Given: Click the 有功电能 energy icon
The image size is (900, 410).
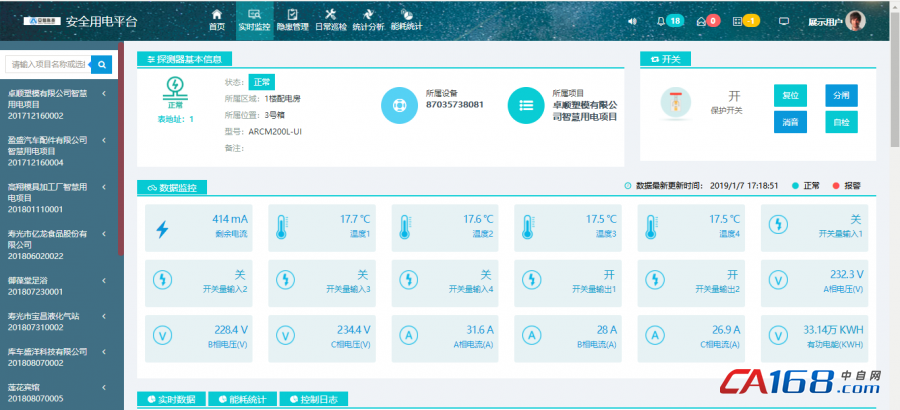Looking at the screenshot, I should pyautogui.click(x=778, y=335).
